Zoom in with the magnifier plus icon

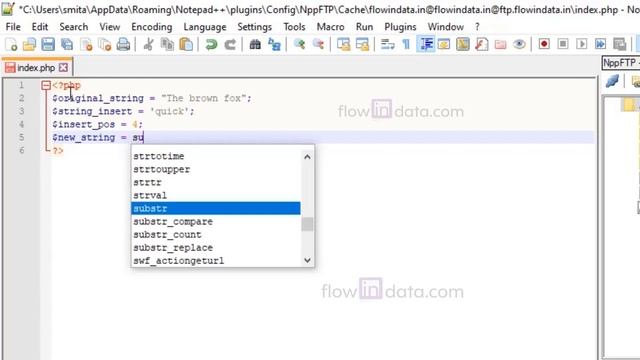pos(299,44)
